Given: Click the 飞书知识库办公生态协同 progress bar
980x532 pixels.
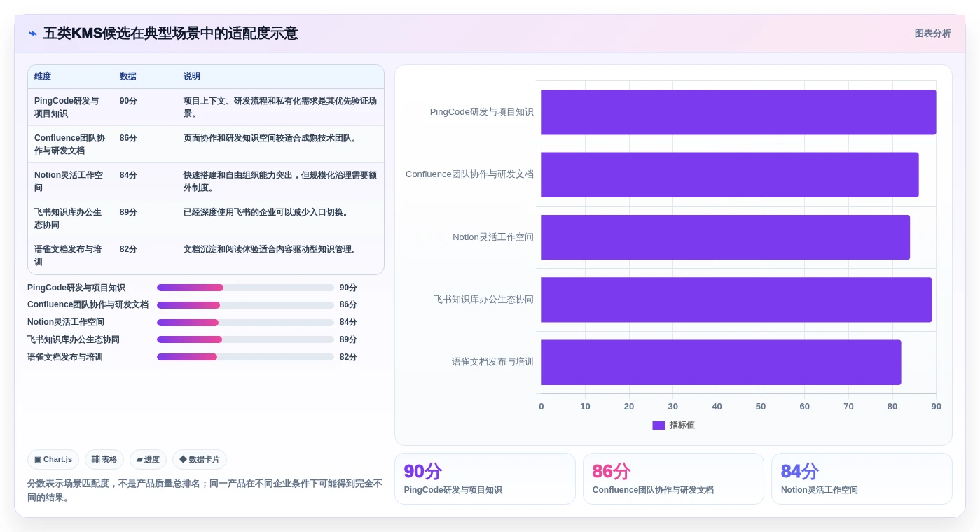Looking at the screenshot, I should 245,339.
